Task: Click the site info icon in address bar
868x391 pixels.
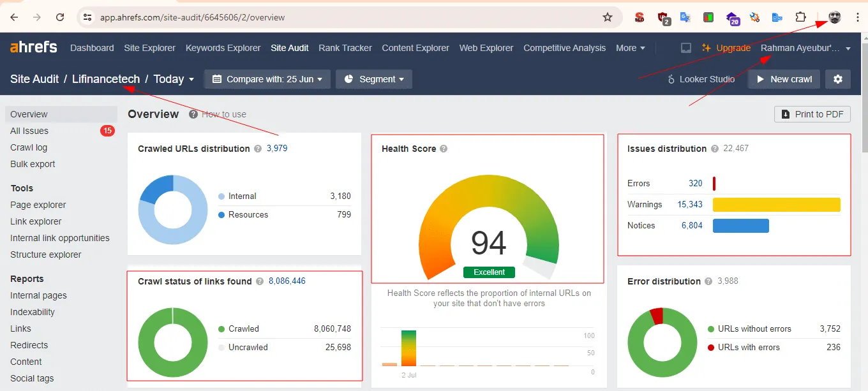Action: point(88,17)
